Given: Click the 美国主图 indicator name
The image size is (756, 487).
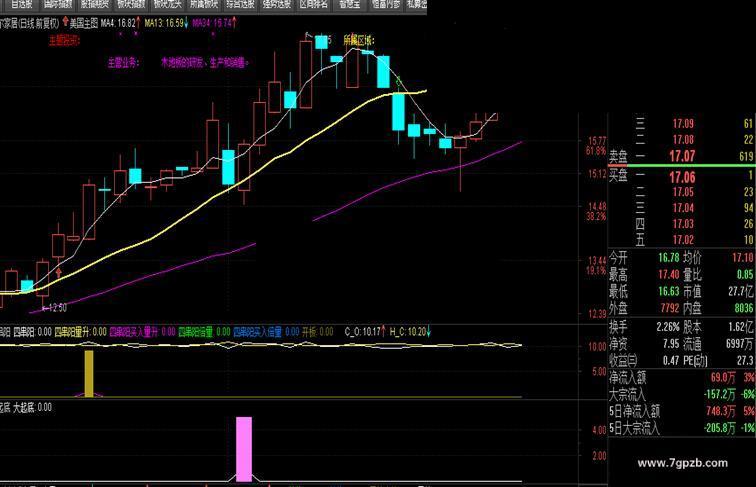Looking at the screenshot, I should [83, 23].
